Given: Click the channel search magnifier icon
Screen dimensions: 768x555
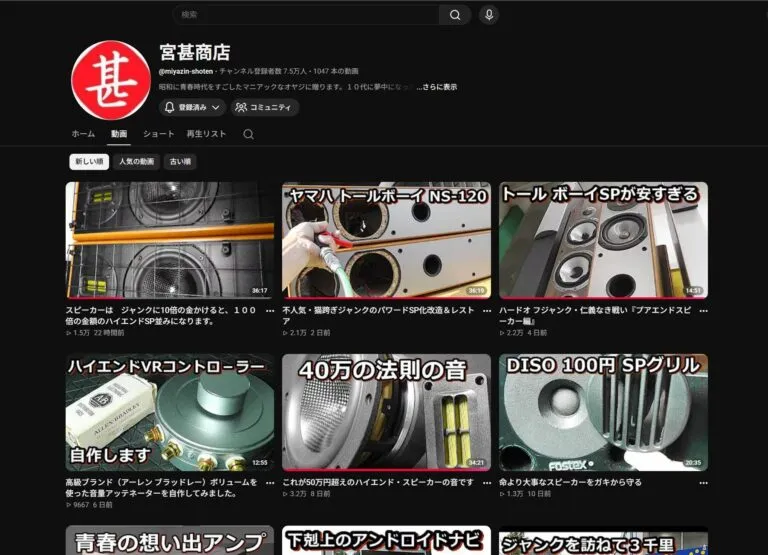Looking at the screenshot, I should tap(248, 134).
